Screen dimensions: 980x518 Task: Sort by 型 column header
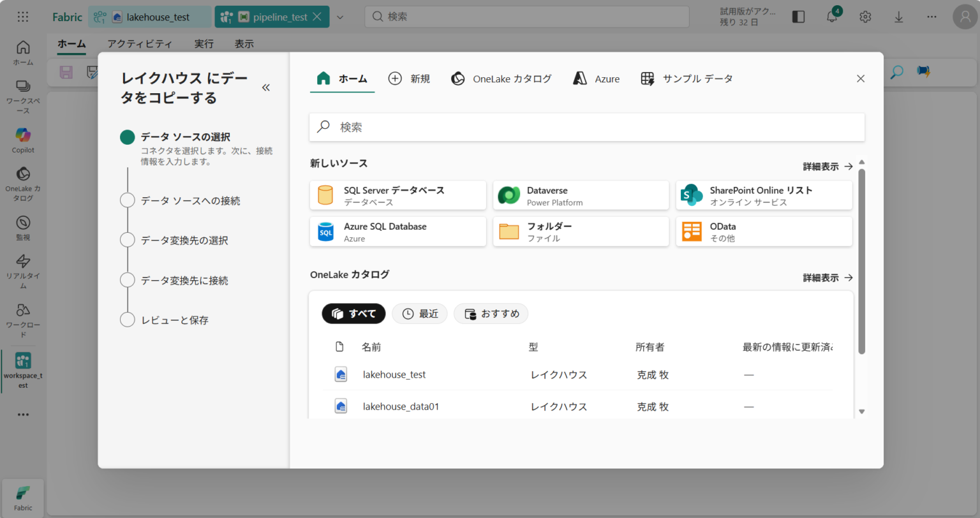pyautogui.click(x=533, y=347)
